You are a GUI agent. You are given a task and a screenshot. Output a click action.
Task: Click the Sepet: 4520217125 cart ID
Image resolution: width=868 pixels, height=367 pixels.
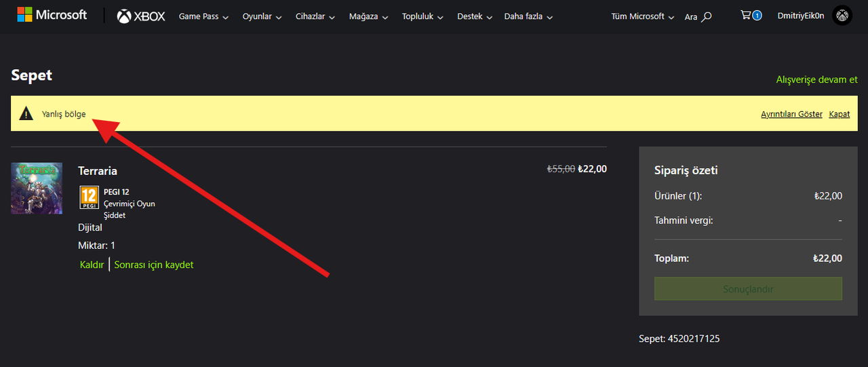click(679, 338)
